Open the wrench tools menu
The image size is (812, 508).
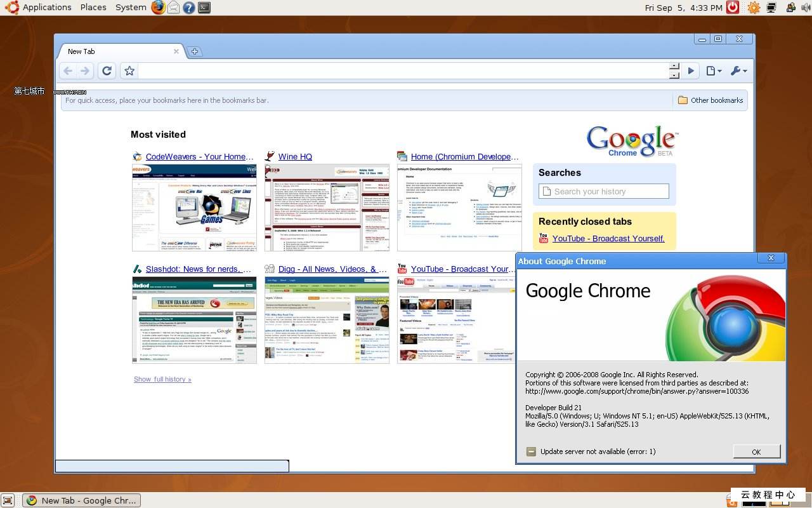(738, 71)
